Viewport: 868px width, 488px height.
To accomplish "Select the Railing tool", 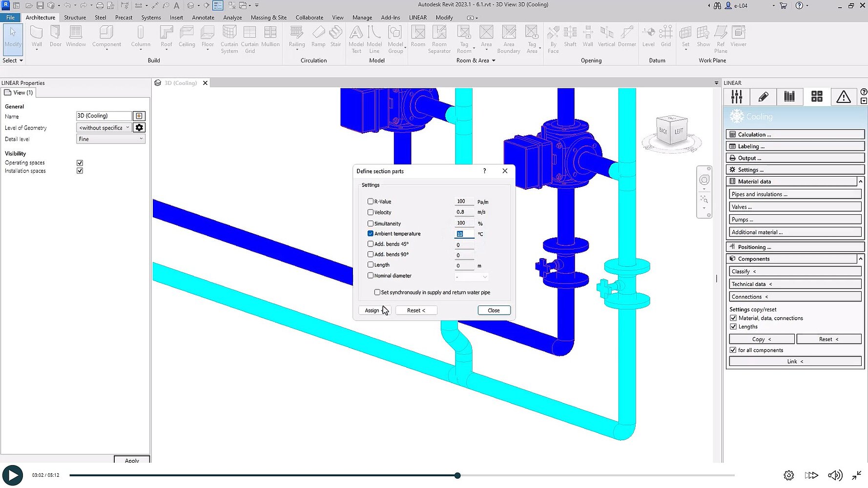I will click(x=296, y=37).
